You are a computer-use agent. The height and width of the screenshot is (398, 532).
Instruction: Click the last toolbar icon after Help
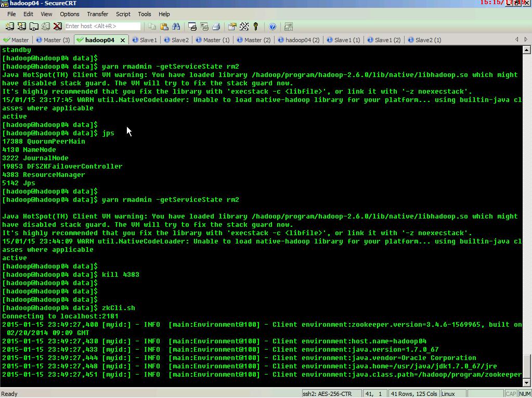(x=289, y=27)
